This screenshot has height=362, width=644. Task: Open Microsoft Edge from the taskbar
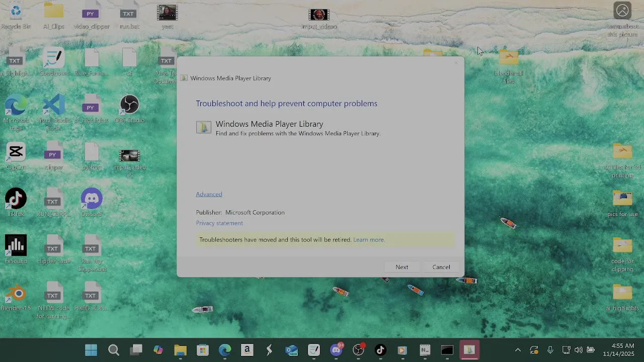pyautogui.click(x=224, y=350)
